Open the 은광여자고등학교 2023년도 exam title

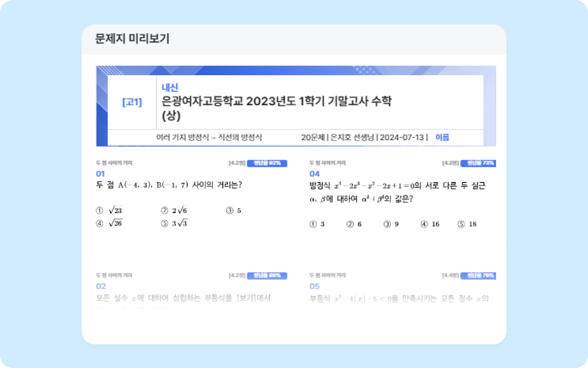pyautogui.click(x=277, y=101)
